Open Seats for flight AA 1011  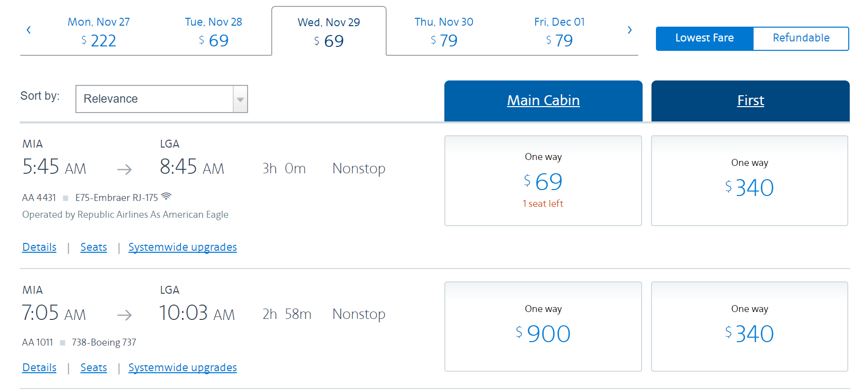[x=94, y=368]
